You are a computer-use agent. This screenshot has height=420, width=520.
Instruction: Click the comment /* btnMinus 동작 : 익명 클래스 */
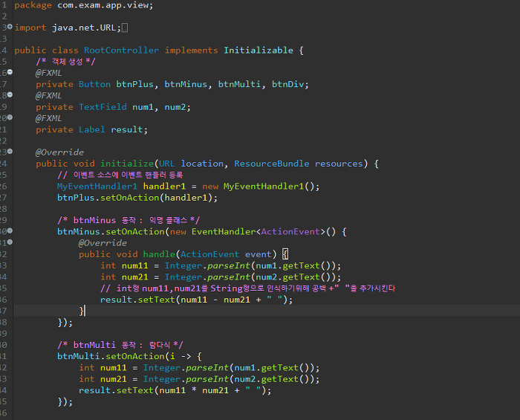point(129,220)
